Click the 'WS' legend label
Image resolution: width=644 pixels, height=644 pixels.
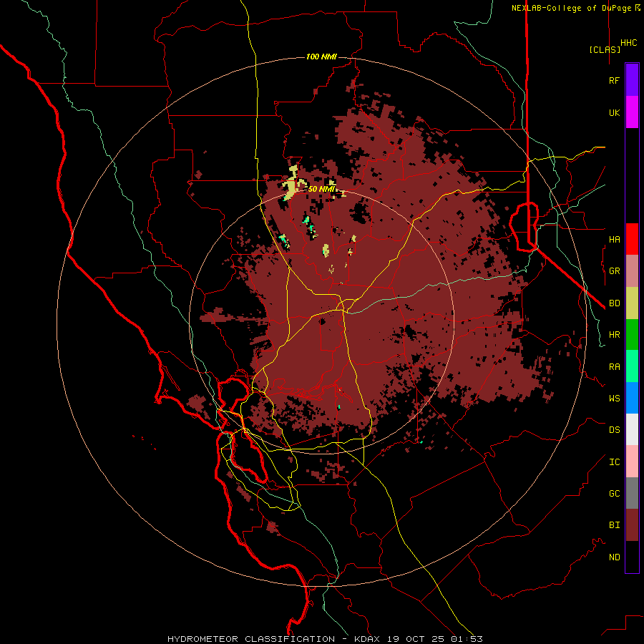(614, 399)
